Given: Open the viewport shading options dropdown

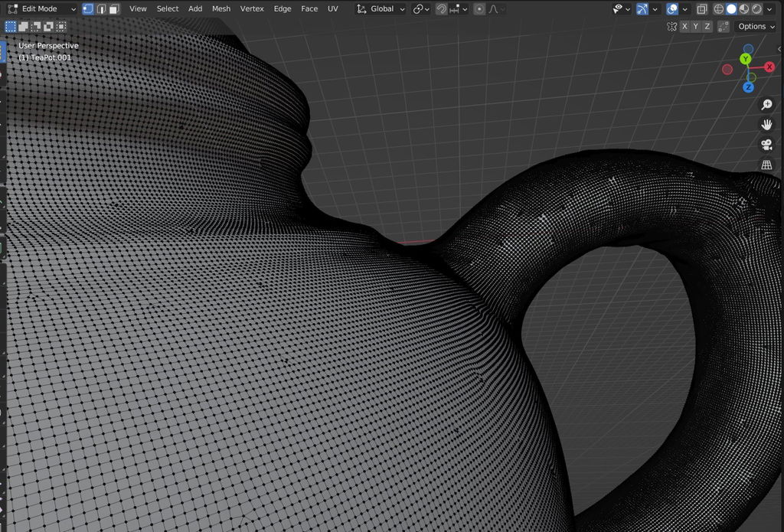Looking at the screenshot, I should pos(770,9).
